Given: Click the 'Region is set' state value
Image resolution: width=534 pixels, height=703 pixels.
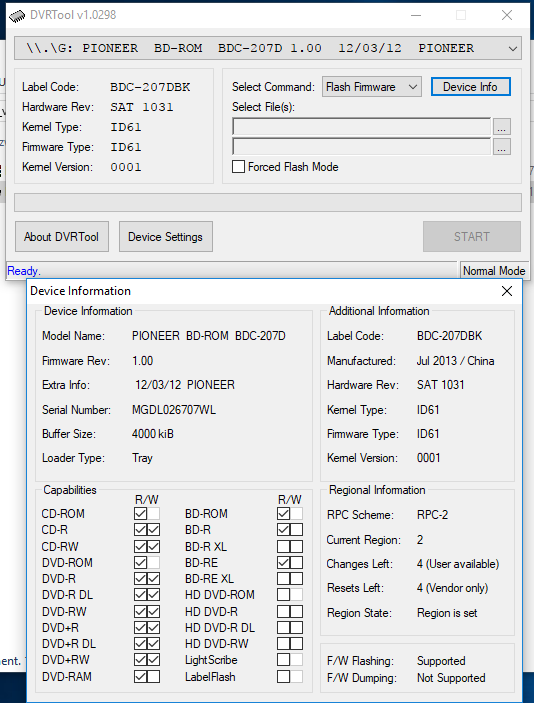Looking at the screenshot, I should (x=447, y=613).
